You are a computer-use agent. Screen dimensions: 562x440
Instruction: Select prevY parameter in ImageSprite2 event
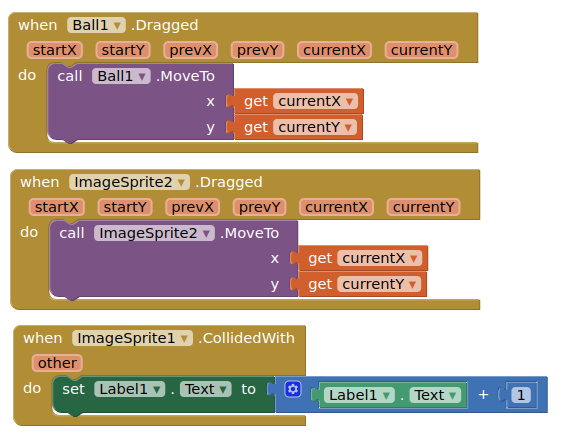coord(259,207)
